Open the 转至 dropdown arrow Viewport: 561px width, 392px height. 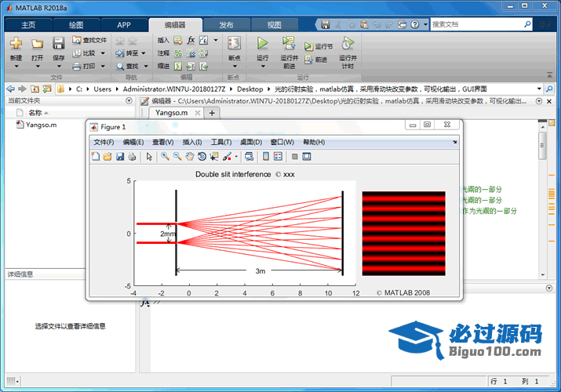coord(143,53)
